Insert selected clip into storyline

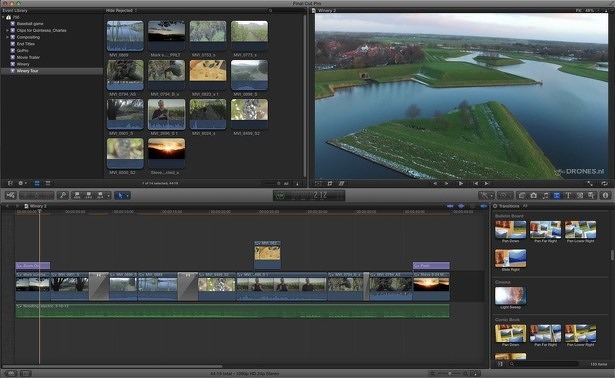(89, 195)
